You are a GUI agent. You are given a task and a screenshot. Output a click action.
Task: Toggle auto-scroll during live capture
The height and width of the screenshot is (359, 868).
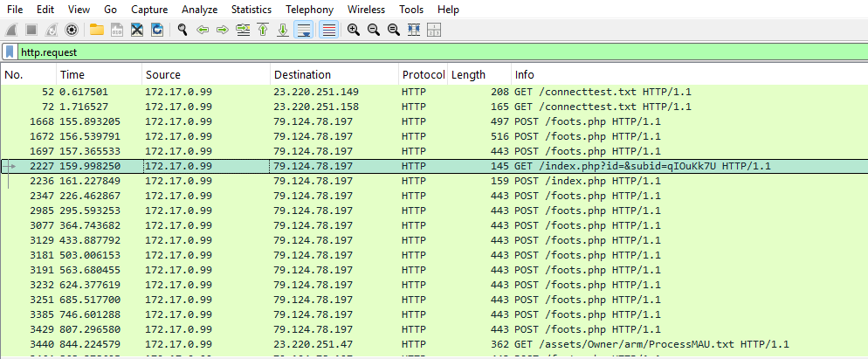pos(303,30)
